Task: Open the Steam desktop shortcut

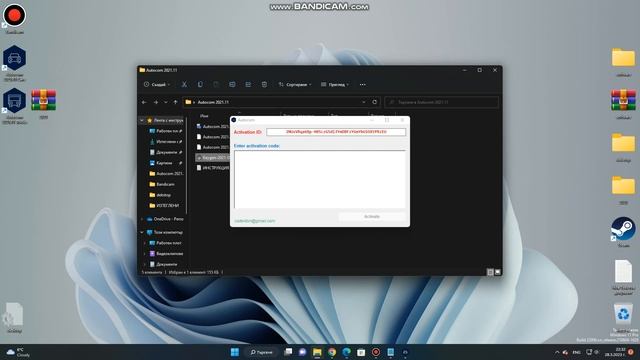Action: 623,232
